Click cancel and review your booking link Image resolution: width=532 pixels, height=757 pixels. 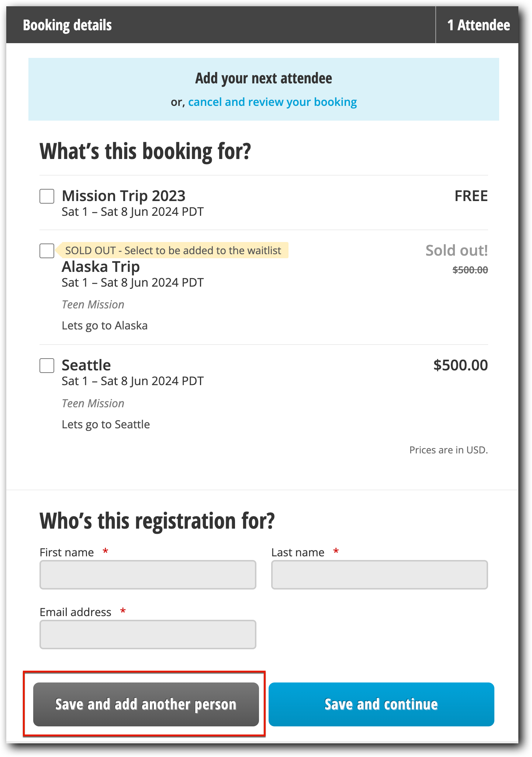click(273, 102)
